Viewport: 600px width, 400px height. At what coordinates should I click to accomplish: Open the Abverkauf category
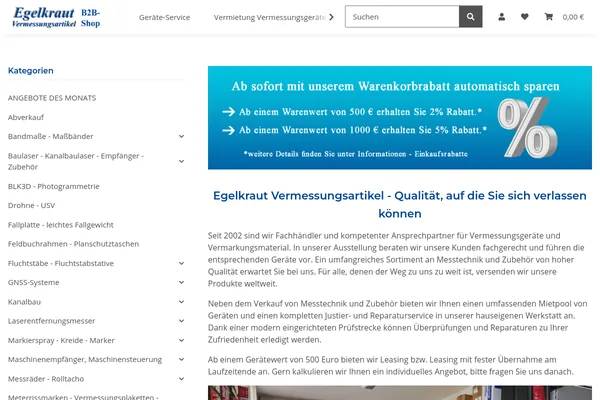pos(26,117)
